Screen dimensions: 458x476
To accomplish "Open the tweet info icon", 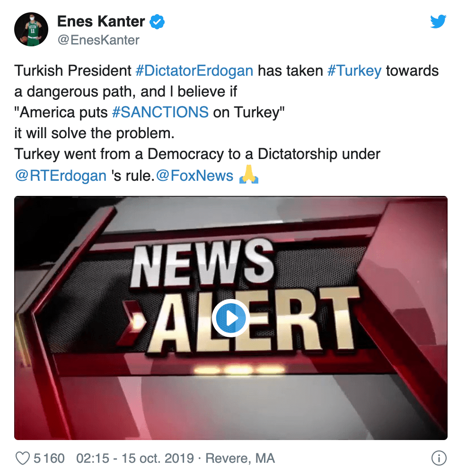I will pos(439,458).
